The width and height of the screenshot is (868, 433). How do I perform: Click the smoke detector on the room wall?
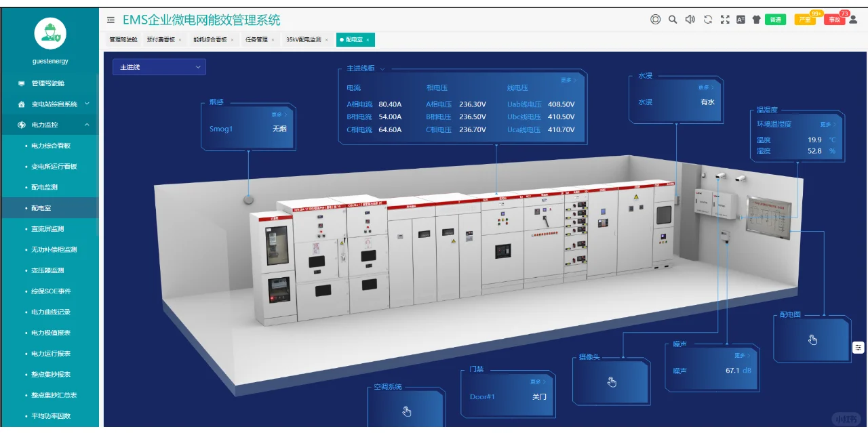[x=249, y=199]
